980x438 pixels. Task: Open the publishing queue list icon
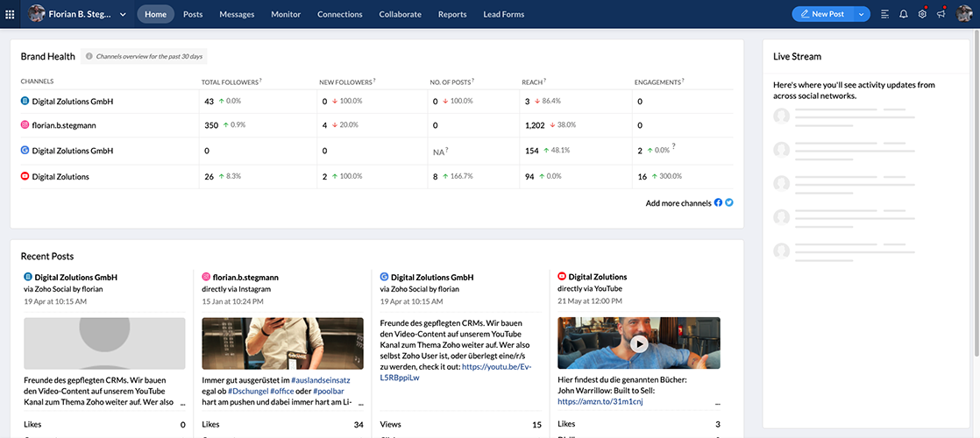coord(885,14)
